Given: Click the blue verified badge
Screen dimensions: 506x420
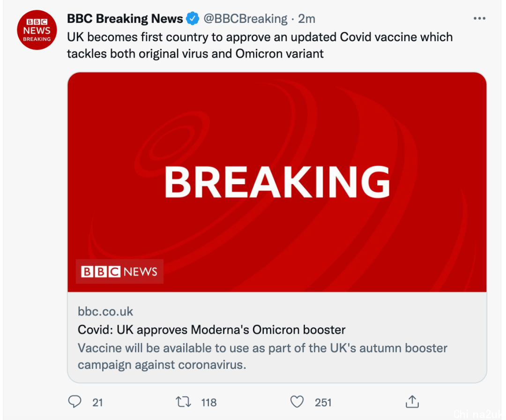Looking at the screenshot, I should [x=193, y=19].
